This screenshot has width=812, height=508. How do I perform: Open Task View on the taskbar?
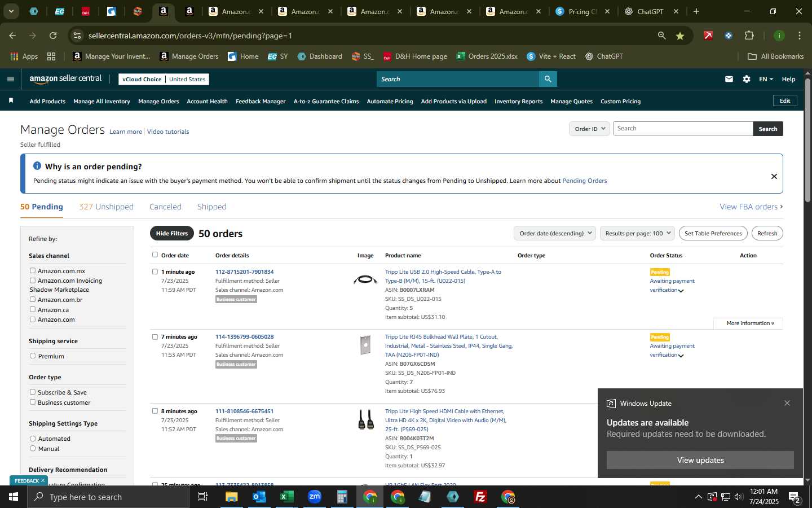click(x=203, y=497)
